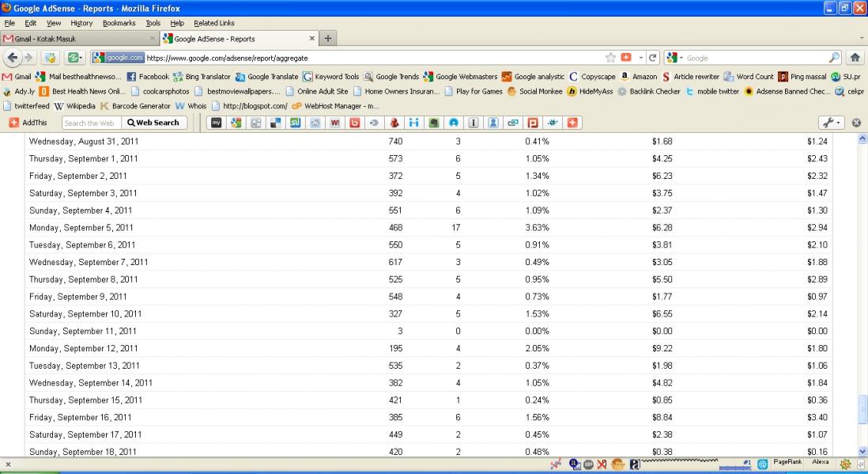Bookmark this page with the star icon
868x474 pixels.
(610, 58)
